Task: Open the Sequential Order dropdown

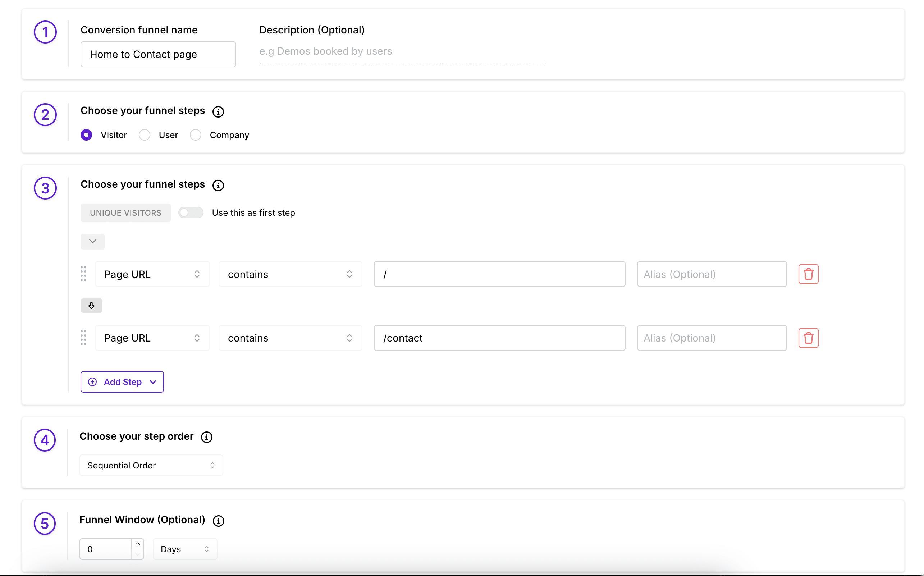Action: pyautogui.click(x=151, y=465)
